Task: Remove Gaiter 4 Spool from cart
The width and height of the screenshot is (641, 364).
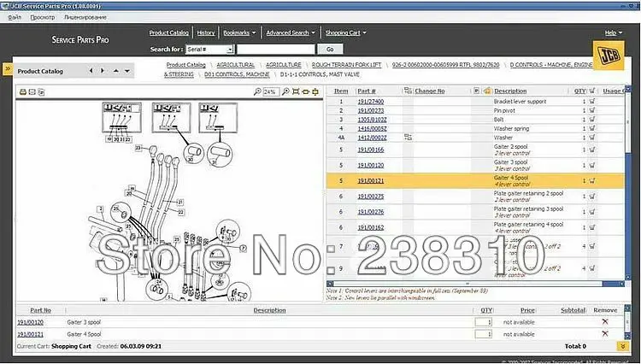Action: click(605, 334)
